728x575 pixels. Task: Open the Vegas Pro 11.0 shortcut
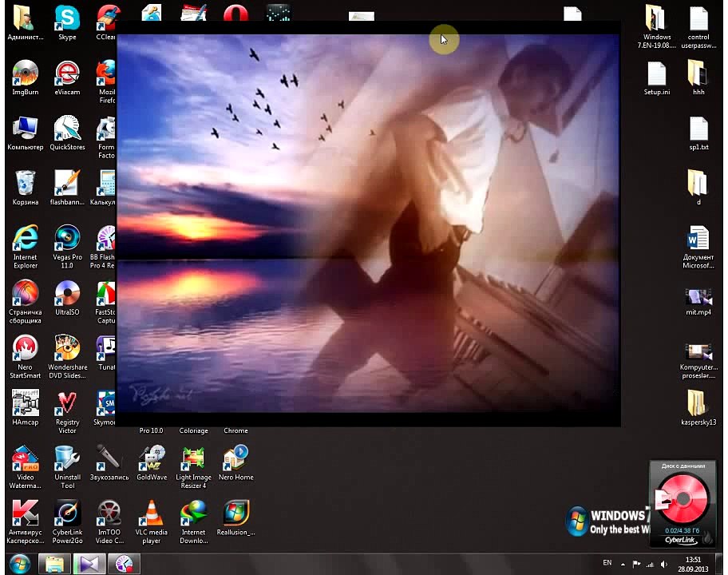(67, 246)
